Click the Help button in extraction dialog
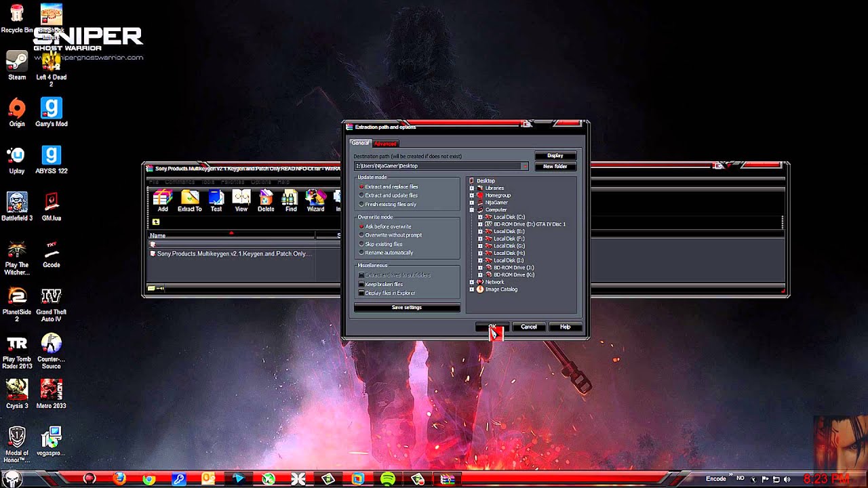The height and width of the screenshot is (488, 868). click(565, 327)
